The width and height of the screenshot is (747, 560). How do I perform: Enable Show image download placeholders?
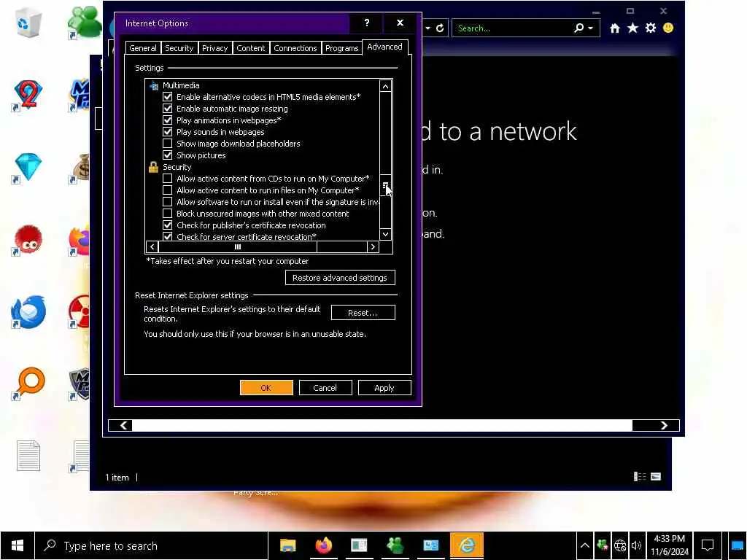pyautogui.click(x=167, y=144)
